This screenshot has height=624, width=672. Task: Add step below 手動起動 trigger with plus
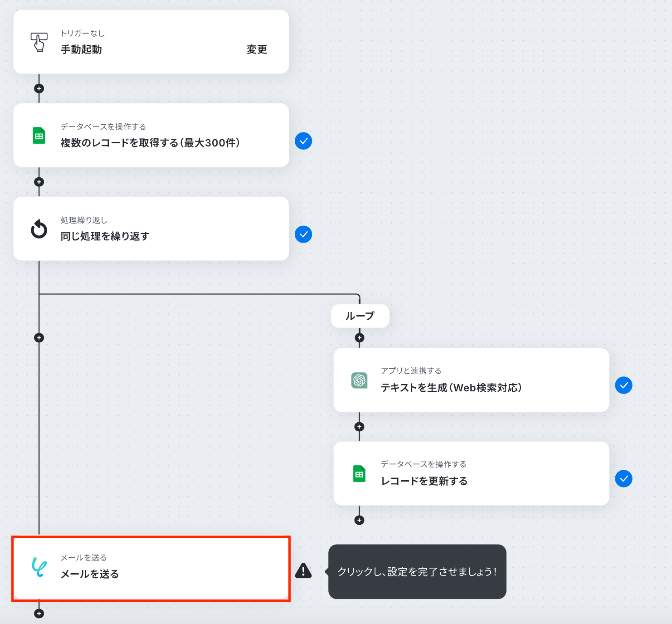point(39,88)
